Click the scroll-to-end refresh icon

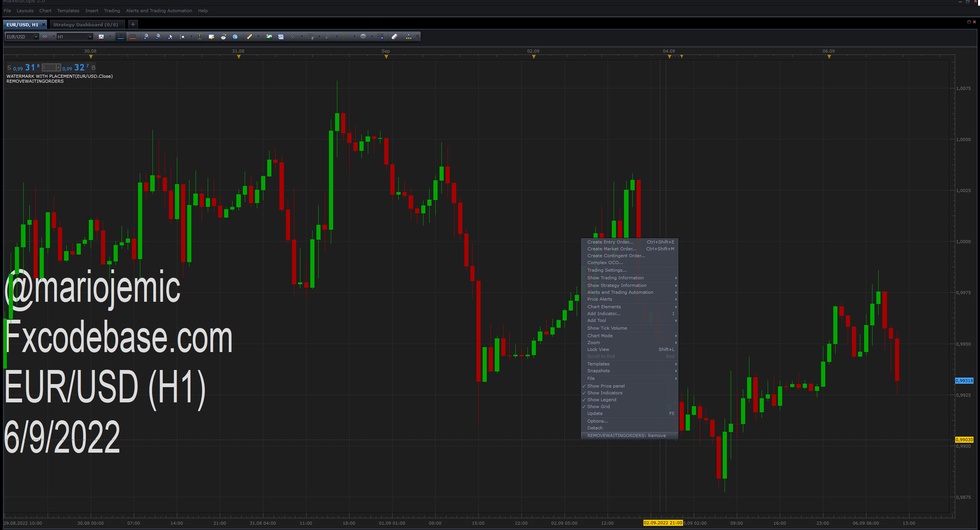tap(224, 37)
